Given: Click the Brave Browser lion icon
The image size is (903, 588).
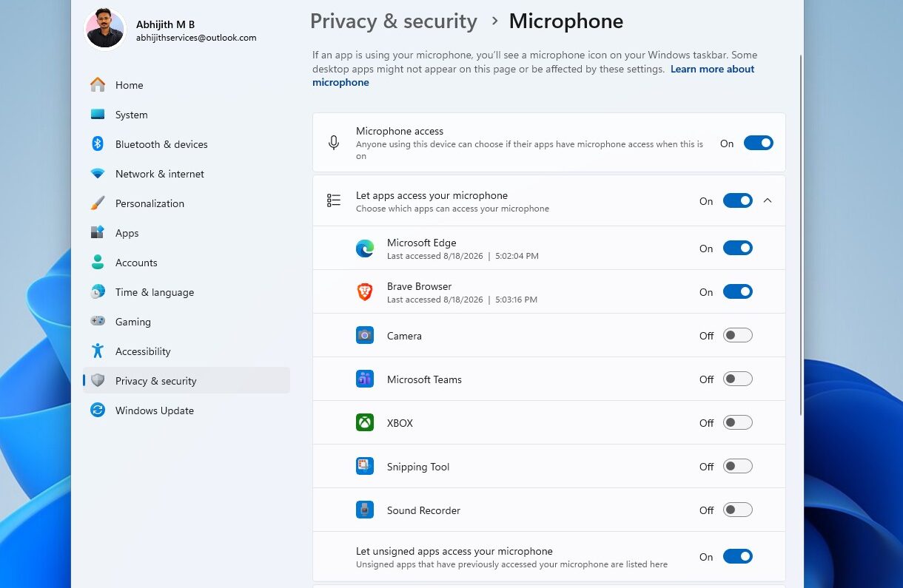Looking at the screenshot, I should click(365, 292).
